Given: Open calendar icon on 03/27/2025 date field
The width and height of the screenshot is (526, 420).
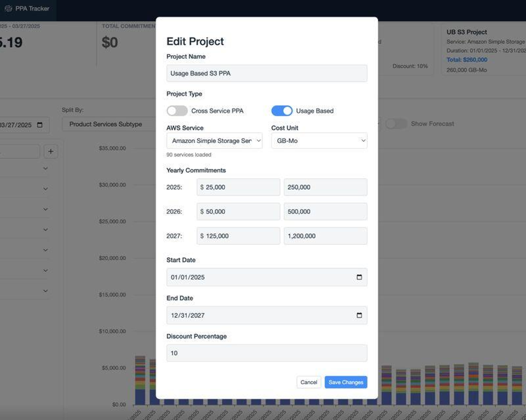Looking at the screenshot, I should pos(40,125).
